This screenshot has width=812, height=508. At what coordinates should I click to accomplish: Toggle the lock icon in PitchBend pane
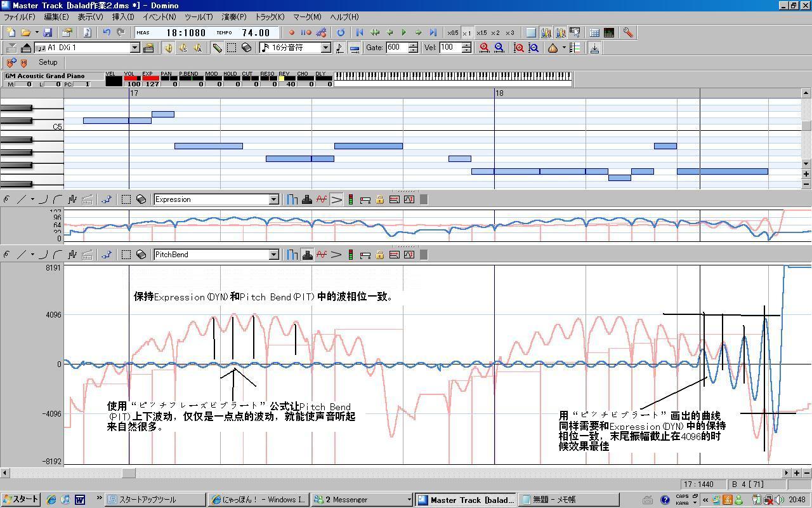coord(379,255)
